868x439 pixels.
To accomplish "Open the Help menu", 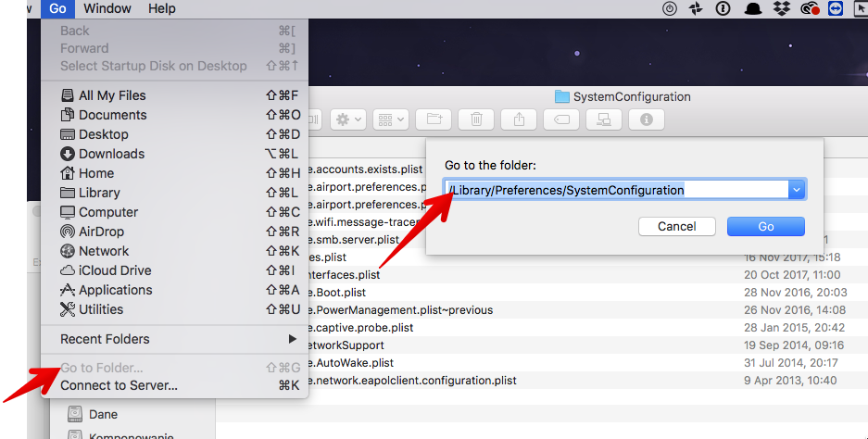I will 161,9.
